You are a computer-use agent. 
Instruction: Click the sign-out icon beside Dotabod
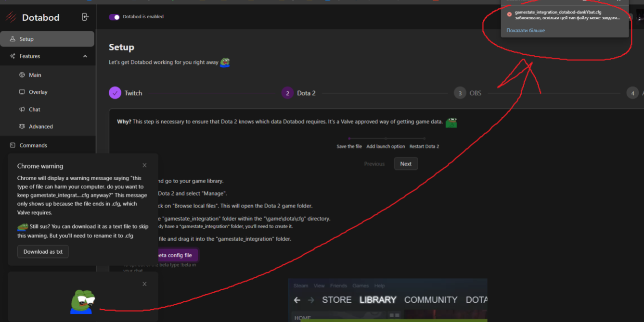click(x=85, y=17)
